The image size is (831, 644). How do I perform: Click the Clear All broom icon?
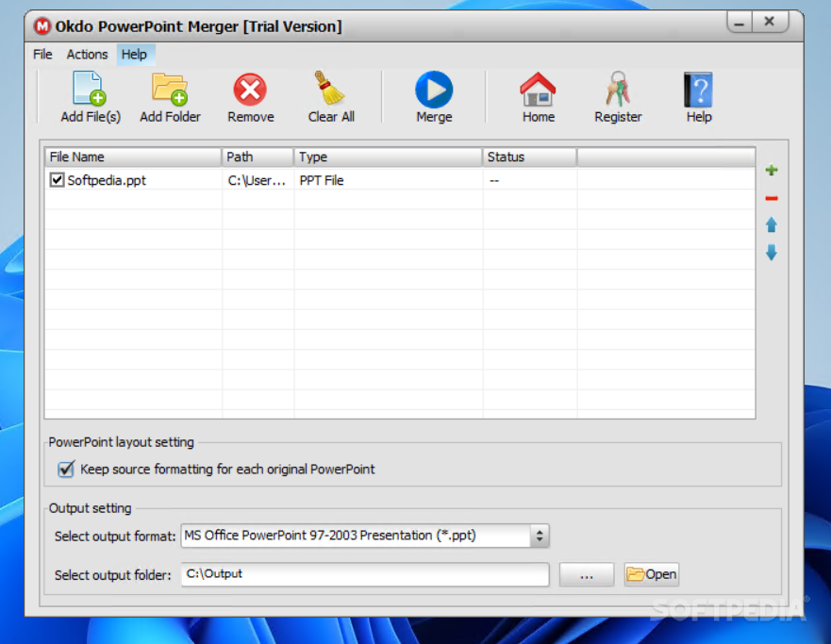click(329, 89)
